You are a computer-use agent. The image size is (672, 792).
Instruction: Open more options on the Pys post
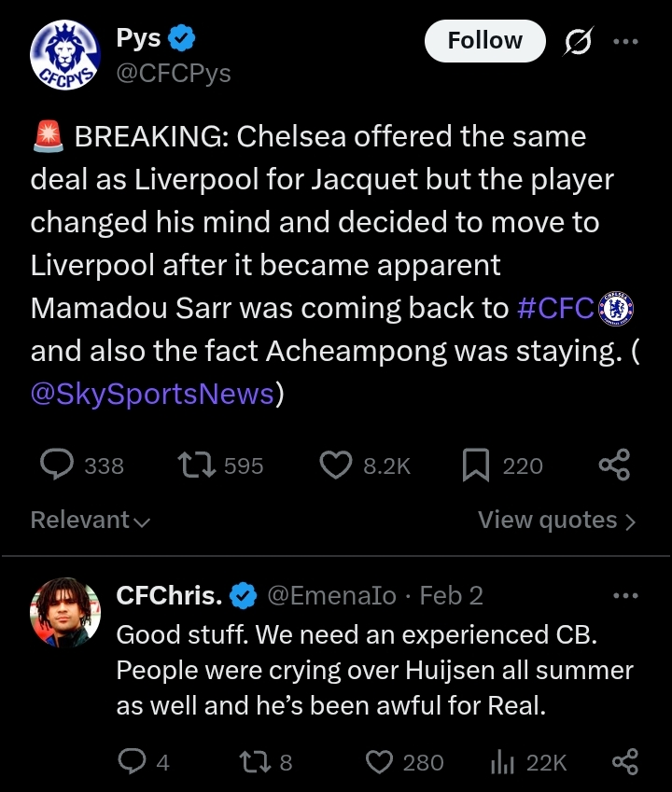(625, 41)
